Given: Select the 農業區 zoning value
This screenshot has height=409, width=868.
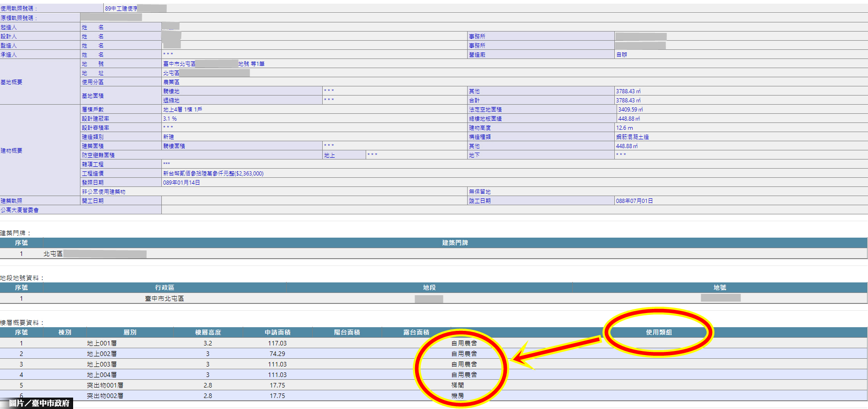Looking at the screenshot, I should click(x=171, y=82).
